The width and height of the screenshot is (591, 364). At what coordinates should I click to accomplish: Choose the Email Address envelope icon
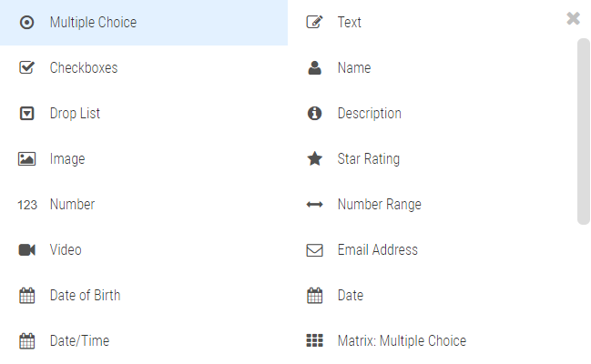(x=315, y=250)
